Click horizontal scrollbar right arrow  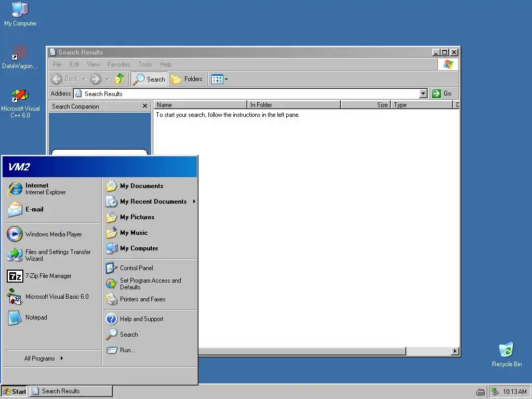pyautogui.click(x=455, y=351)
